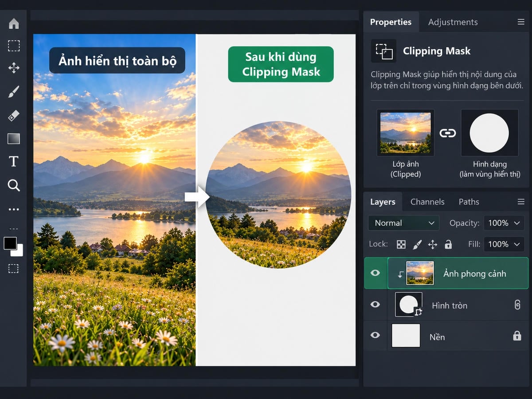Open the three-dot more tools menu

pyautogui.click(x=14, y=209)
